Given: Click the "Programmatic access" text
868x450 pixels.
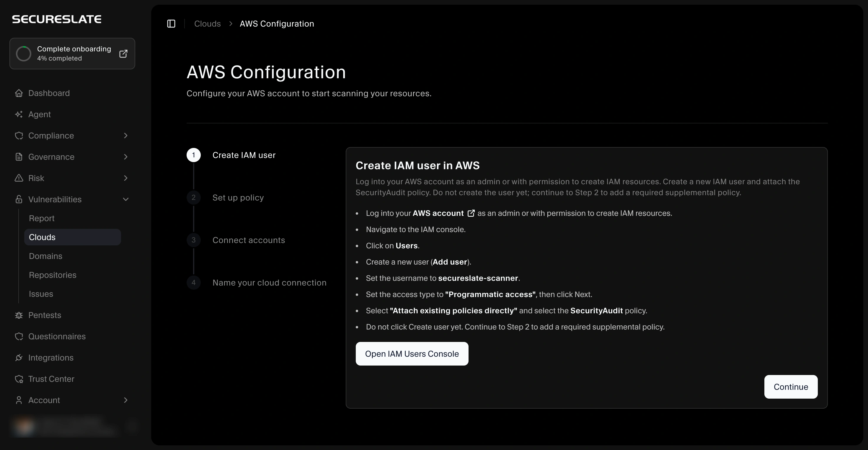Looking at the screenshot, I should tap(490, 294).
